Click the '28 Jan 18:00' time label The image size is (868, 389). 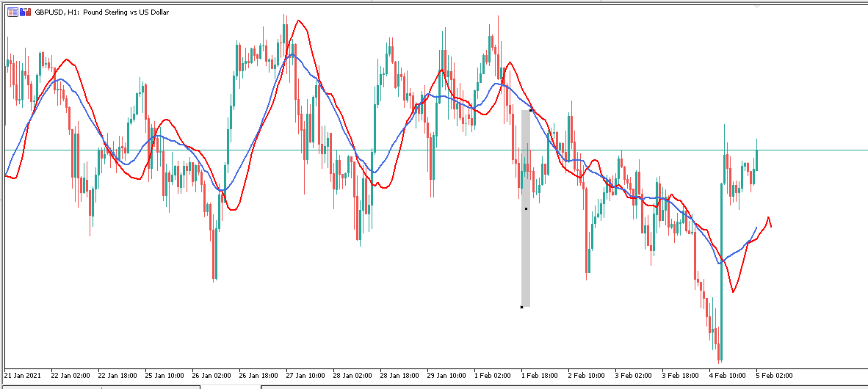click(399, 375)
